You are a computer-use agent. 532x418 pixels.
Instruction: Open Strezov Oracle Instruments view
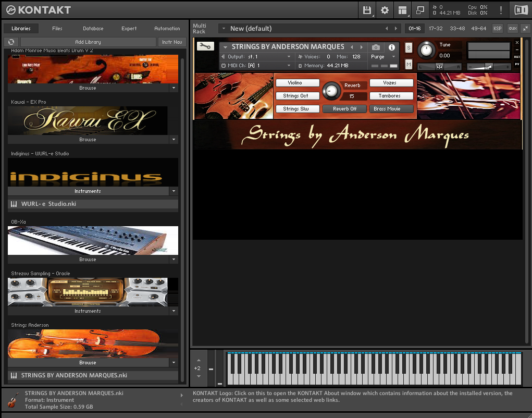pyautogui.click(x=88, y=311)
